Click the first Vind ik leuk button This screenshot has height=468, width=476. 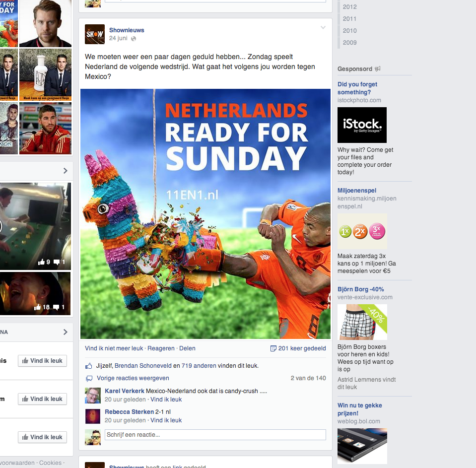coord(42,361)
